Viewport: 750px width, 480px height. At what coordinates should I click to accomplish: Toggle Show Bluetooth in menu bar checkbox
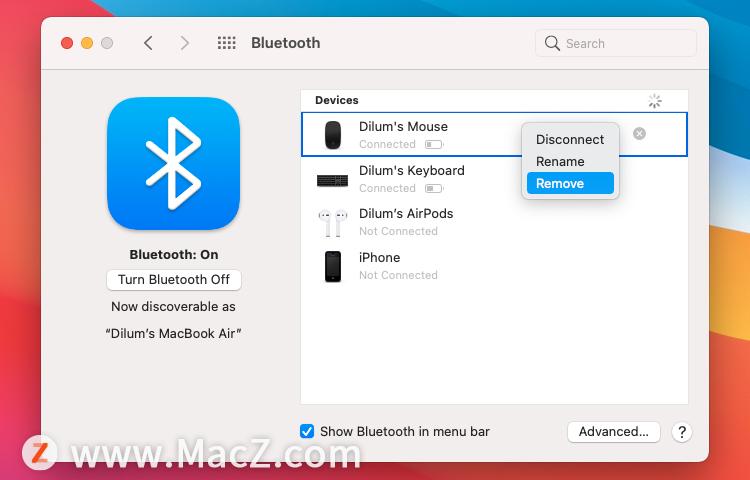tap(307, 431)
